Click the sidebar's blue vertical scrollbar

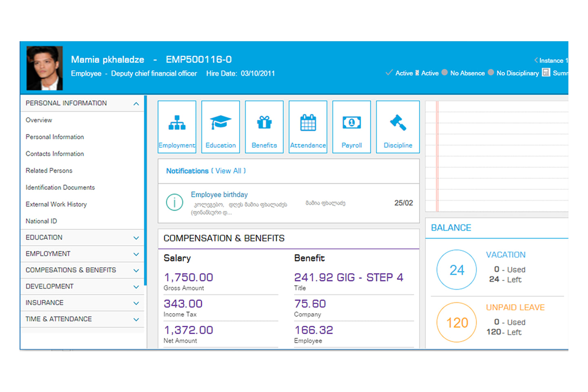coord(145,190)
